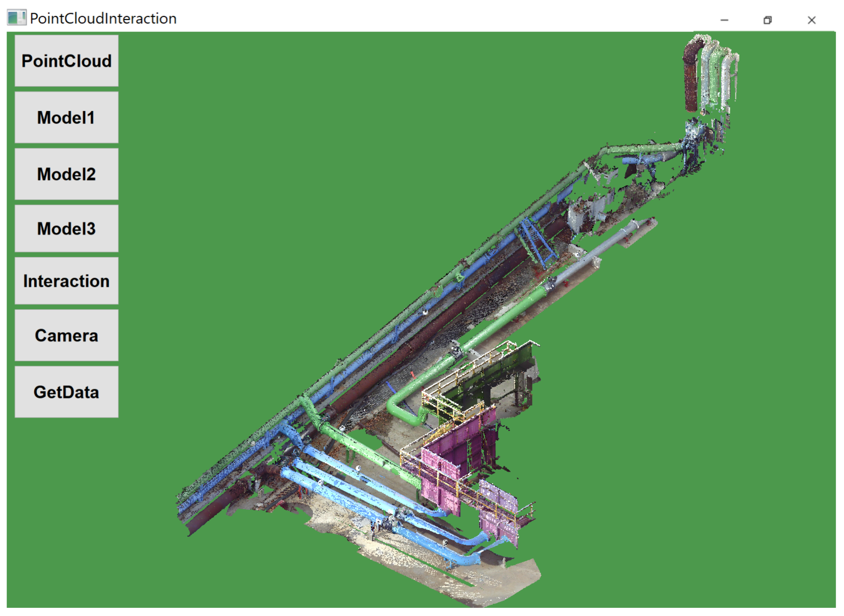Close the PointCloudInteraction window
This screenshot has height=616, width=844.
[x=811, y=20]
